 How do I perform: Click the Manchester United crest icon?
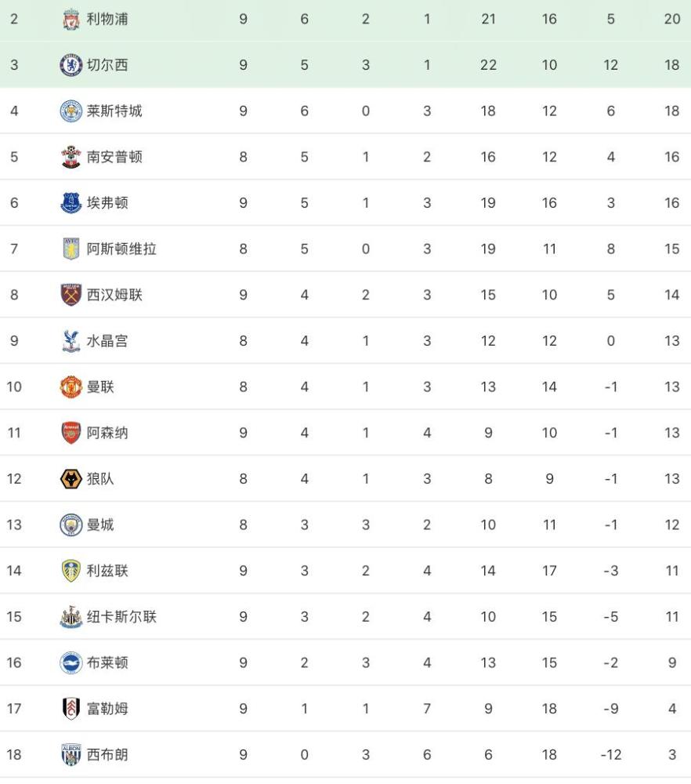(x=71, y=387)
